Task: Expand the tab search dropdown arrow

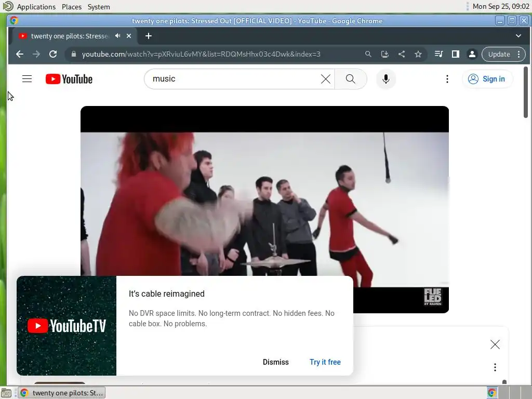Action: point(518,36)
